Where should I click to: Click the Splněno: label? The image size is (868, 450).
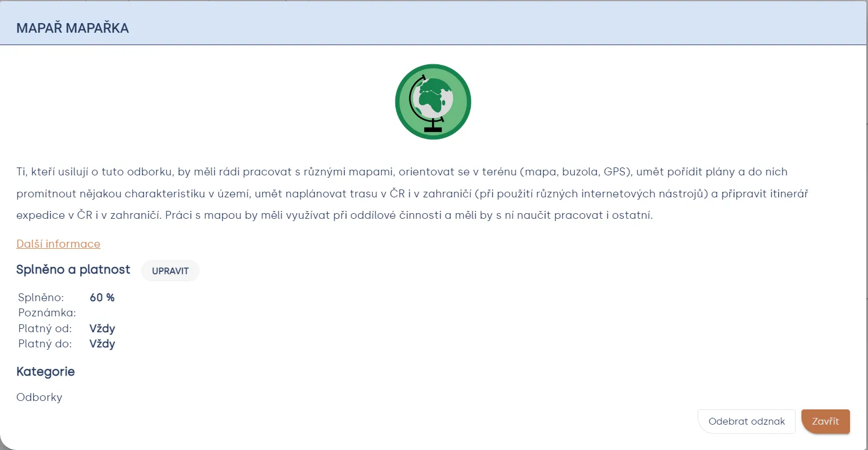pos(41,297)
